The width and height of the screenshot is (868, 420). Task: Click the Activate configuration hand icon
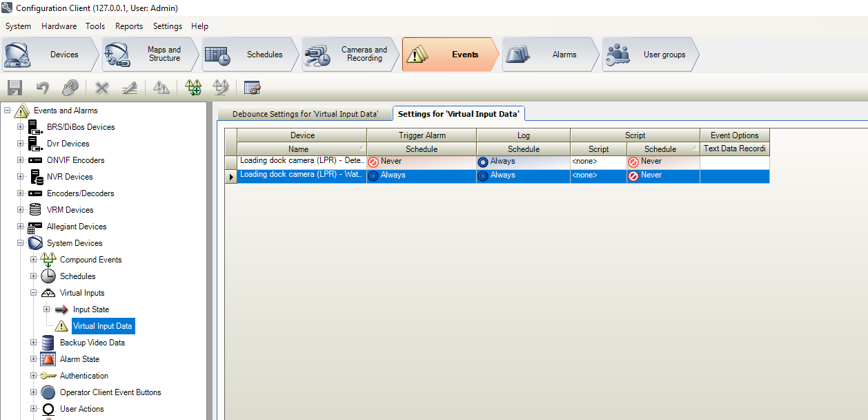pyautogui.click(x=70, y=88)
